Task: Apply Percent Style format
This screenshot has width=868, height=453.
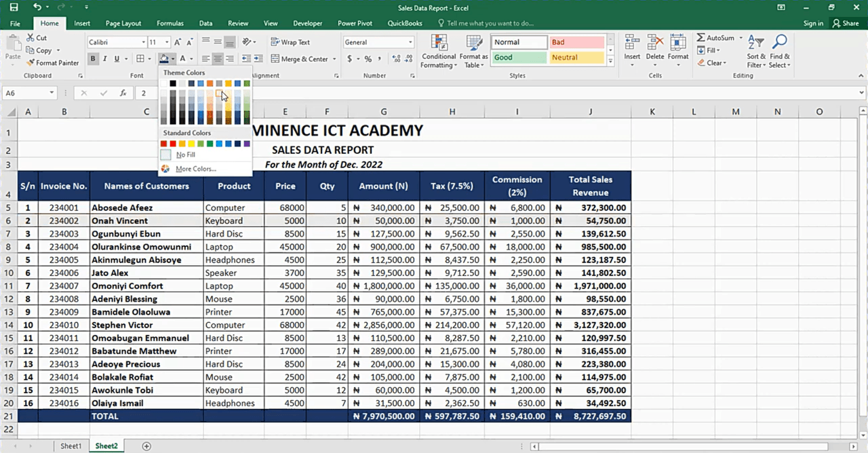Action: pyautogui.click(x=368, y=59)
